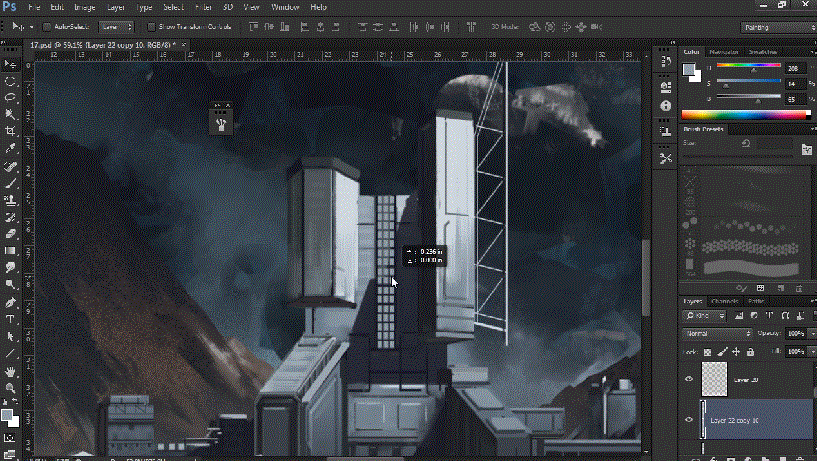Image resolution: width=817 pixels, height=461 pixels.
Task: Toggle lock transparent pixels
Action: [707, 352]
